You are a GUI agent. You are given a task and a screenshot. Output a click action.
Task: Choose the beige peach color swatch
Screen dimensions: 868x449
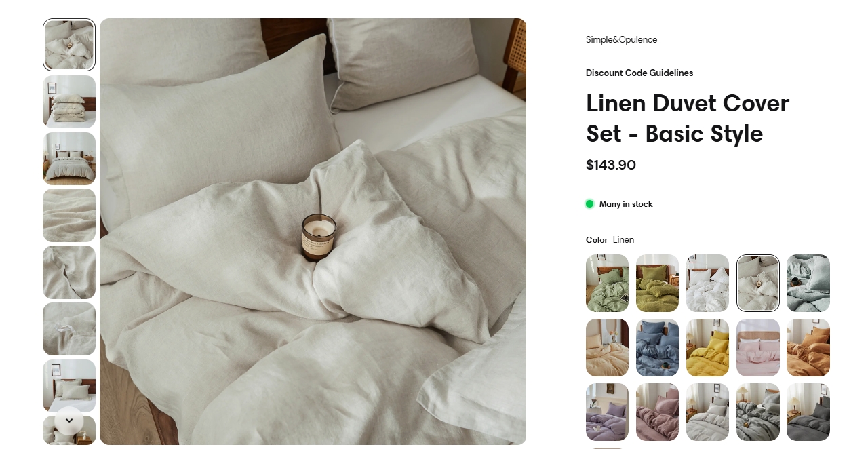click(608, 347)
